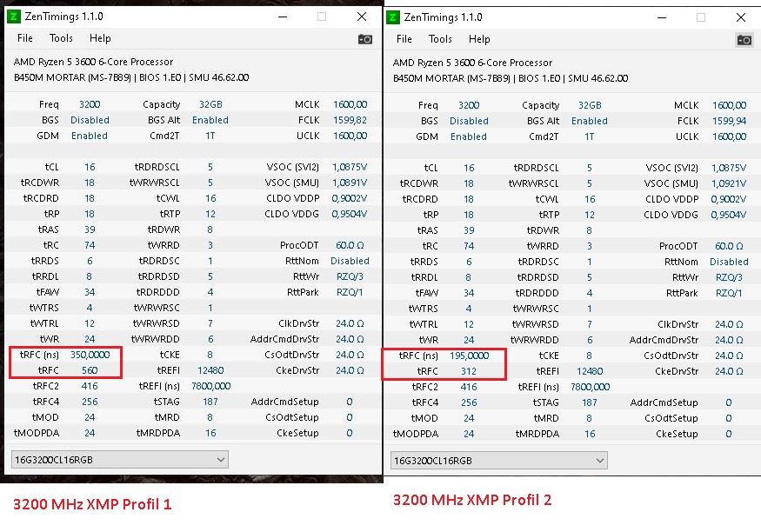This screenshot has height=532, width=761.
Task: Click the 3200 MHz XMP Profil 1 label
Action: click(x=91, y=504)
